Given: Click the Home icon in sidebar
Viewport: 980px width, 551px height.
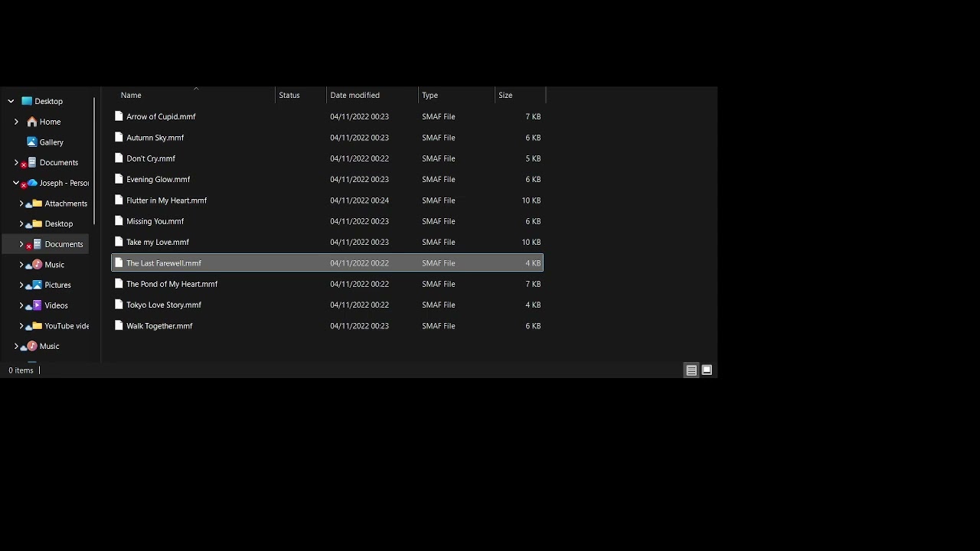Looking at the screenshot, I should [31, 122].
